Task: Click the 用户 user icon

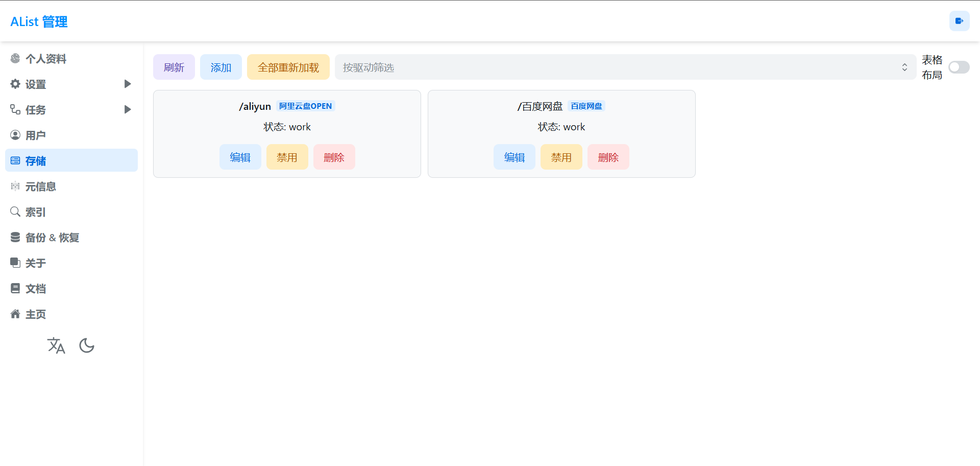Action: [x=15, y=135]
